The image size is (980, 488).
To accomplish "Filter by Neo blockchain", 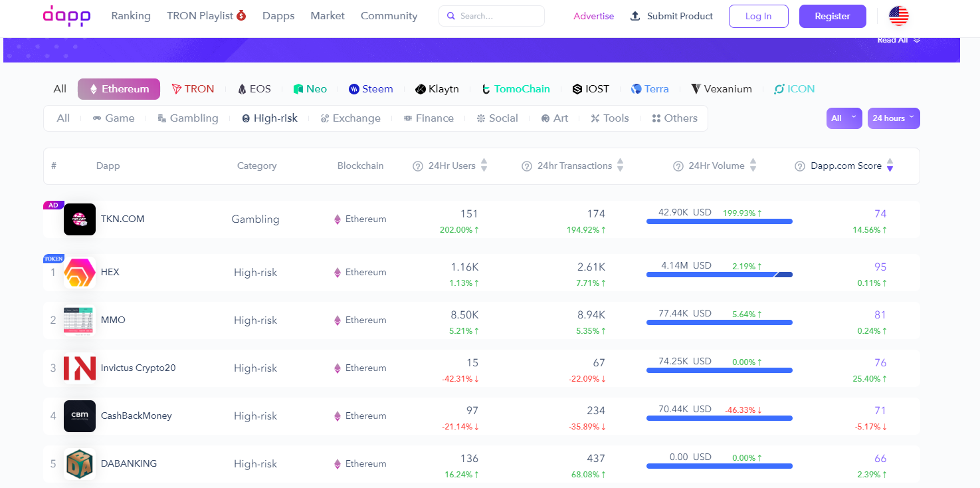I will point(310,89).
